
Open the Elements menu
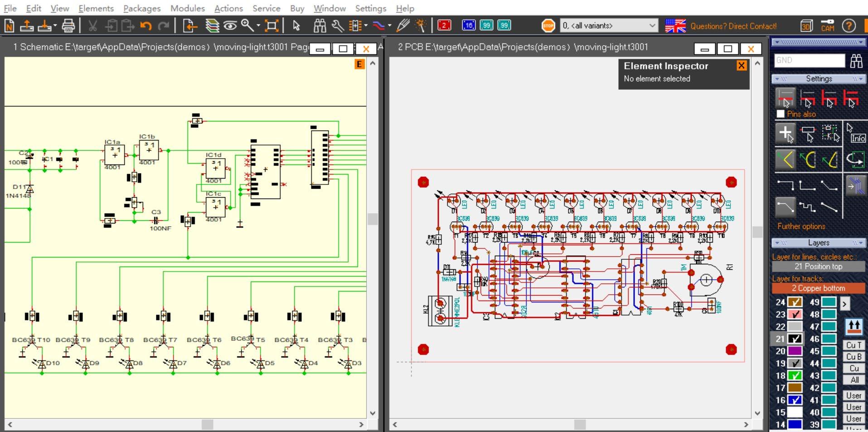coord(96,8)
